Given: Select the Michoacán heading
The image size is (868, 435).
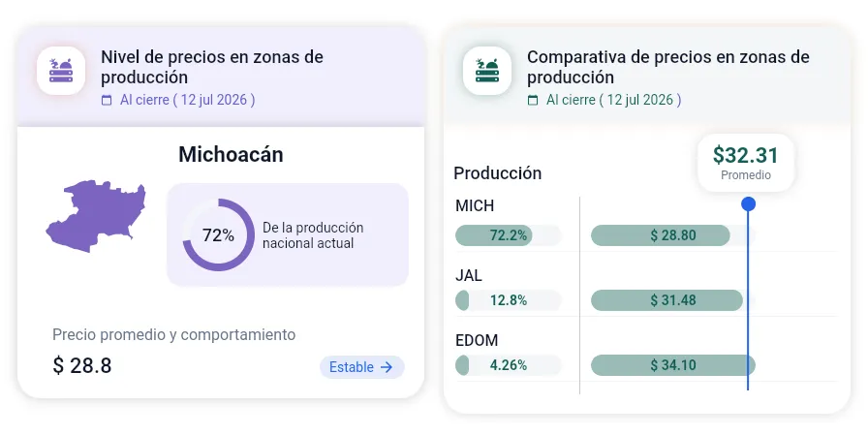Looking at the screenshot, I should tap(231, 154).
